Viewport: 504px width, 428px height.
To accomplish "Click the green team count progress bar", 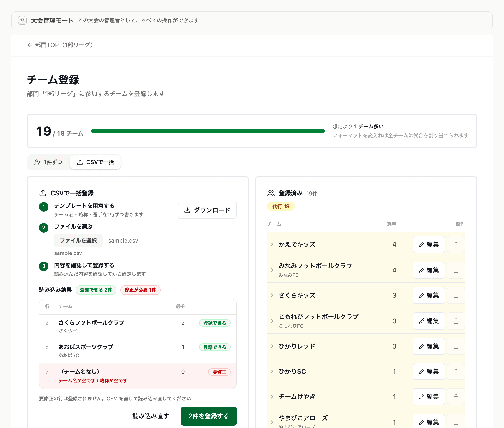I will coord(208,131).
